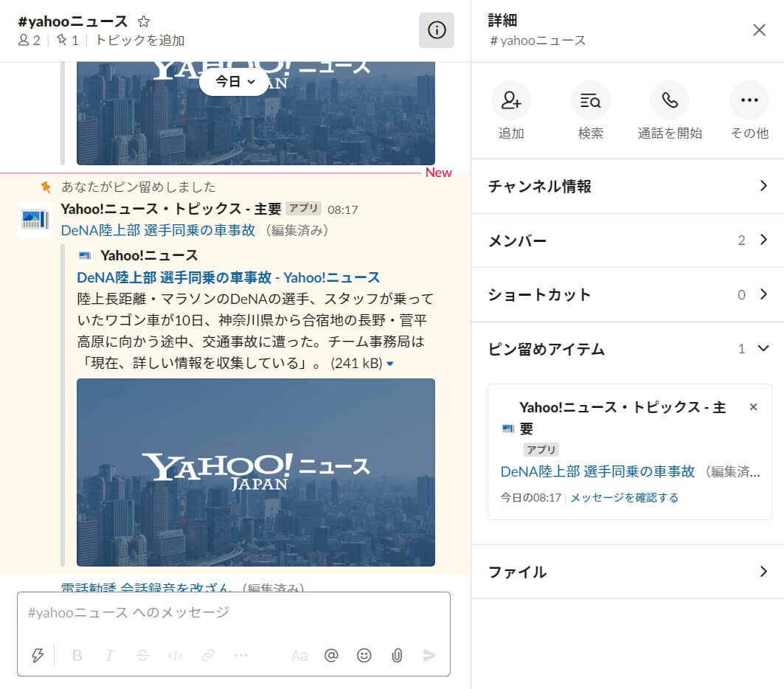
Task: Toggle the Aa formatting toolbar
Action: tap(299, 655)
